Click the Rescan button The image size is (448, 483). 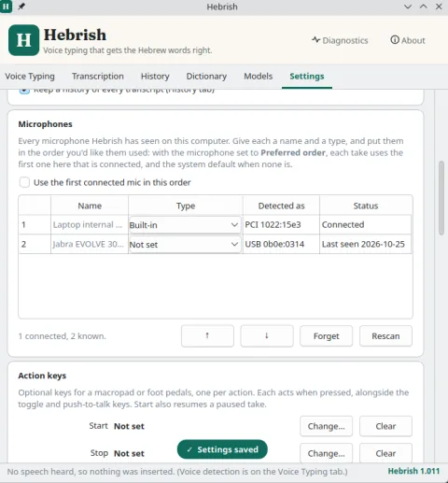tap(385, 336)
